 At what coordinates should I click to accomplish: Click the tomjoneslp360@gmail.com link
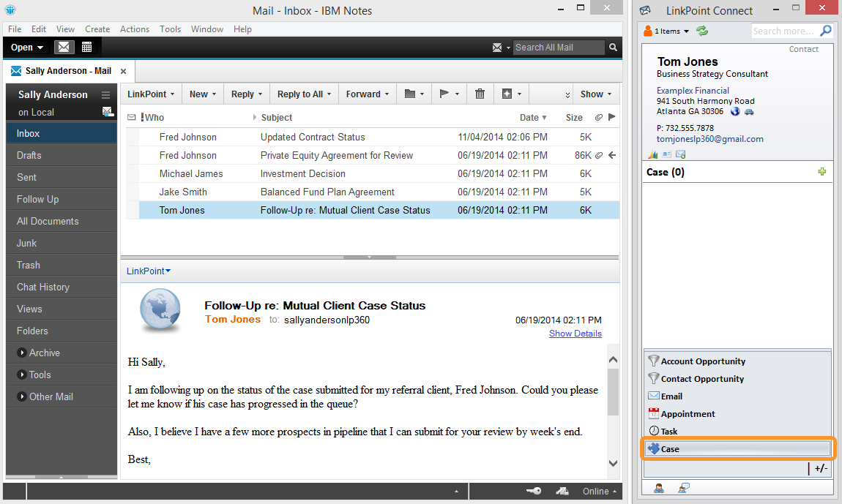[x=709, y=139]
